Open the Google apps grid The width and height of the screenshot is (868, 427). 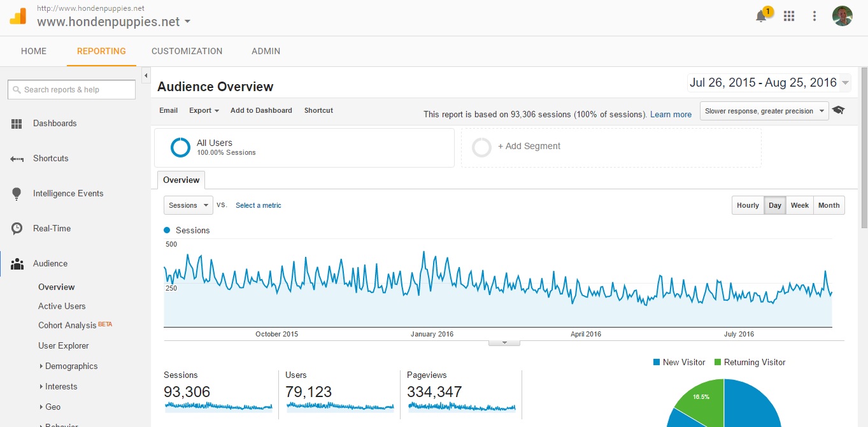click(789, 17)
